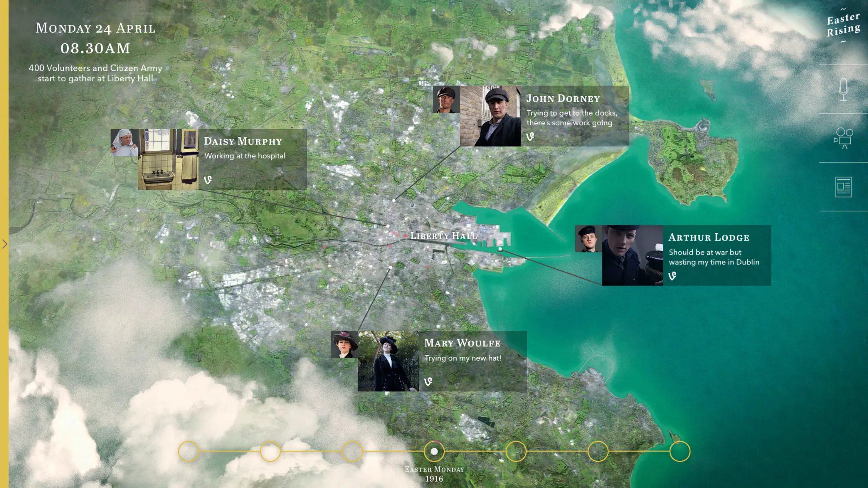Click Vine icon in Arthur Lodge card

coord(672,276)
